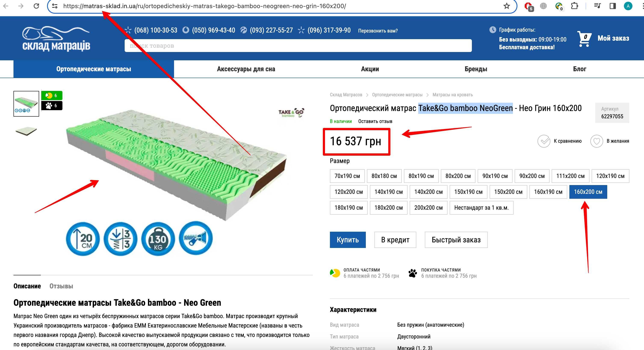The image size is (644, 350).
Task: Open Аксессуары для сна menu
Action: 246,69
